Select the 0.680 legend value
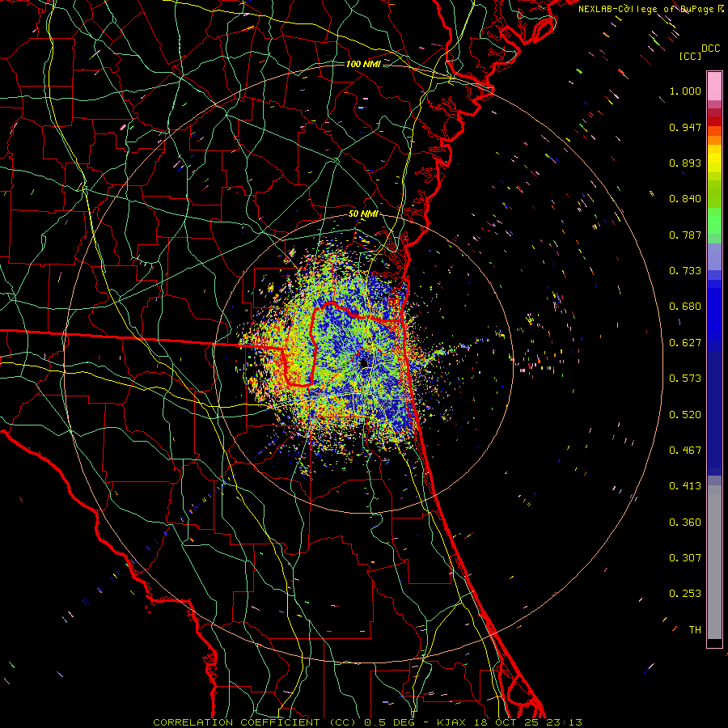728x728 pixels. point(685,307)
